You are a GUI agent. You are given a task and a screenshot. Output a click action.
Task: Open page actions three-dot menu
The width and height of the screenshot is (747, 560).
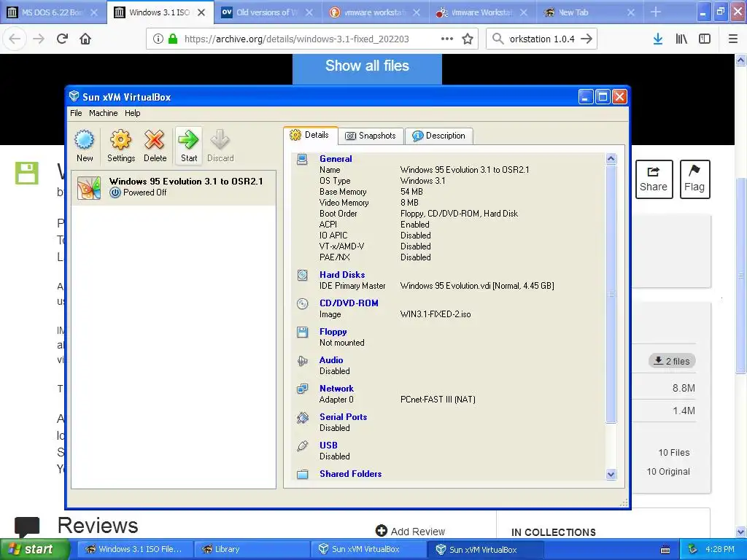pyautogui.click(x=447, y=39)
